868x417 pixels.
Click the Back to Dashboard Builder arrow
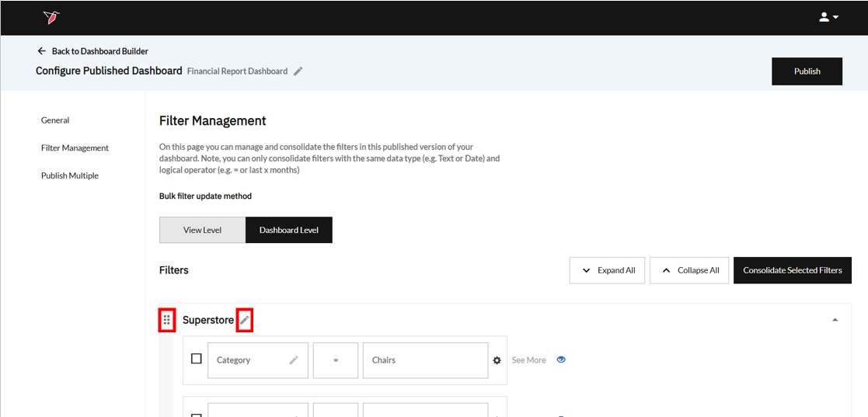tap(41, 51)
